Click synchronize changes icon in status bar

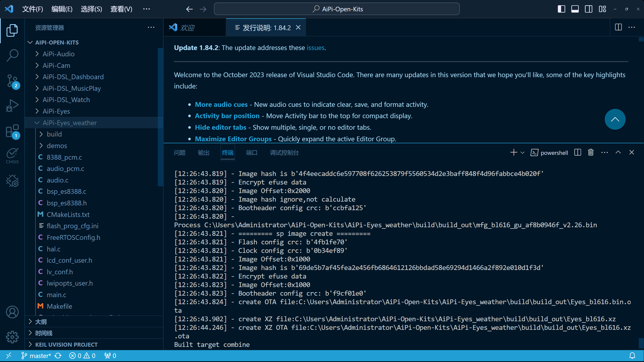point(58,356)
